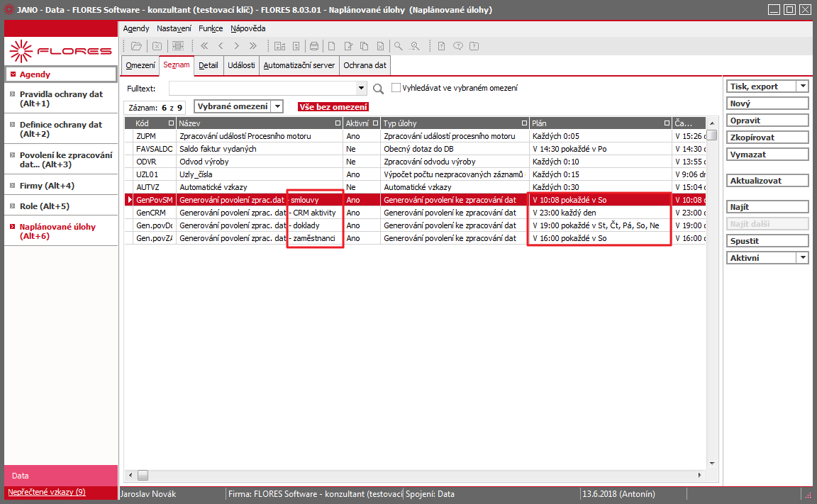Screen dimensions: 817x504
Task: Click the speech bubble help icon
Action: pos(458,46)
